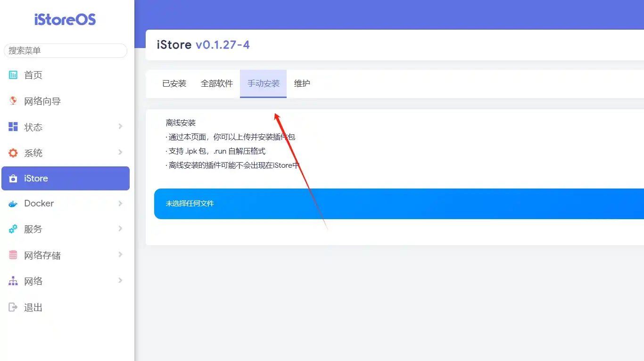Open the 系统 sidebar label

click(33, 153)
